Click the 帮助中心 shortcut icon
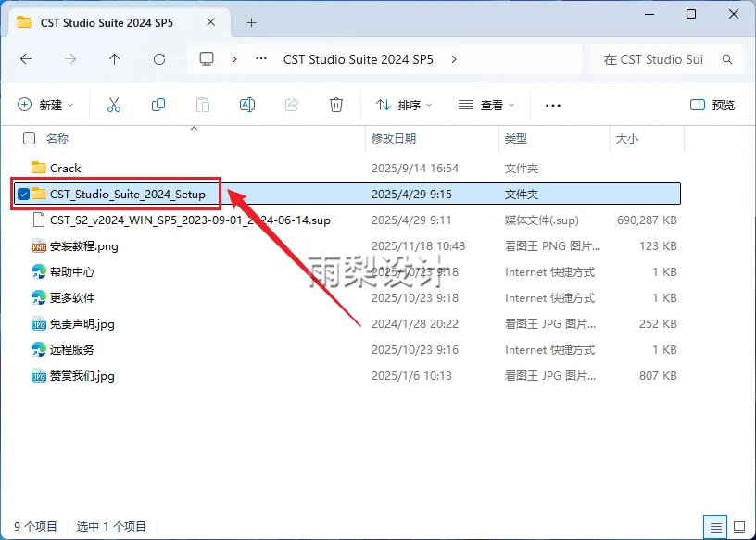 (39, 272)
